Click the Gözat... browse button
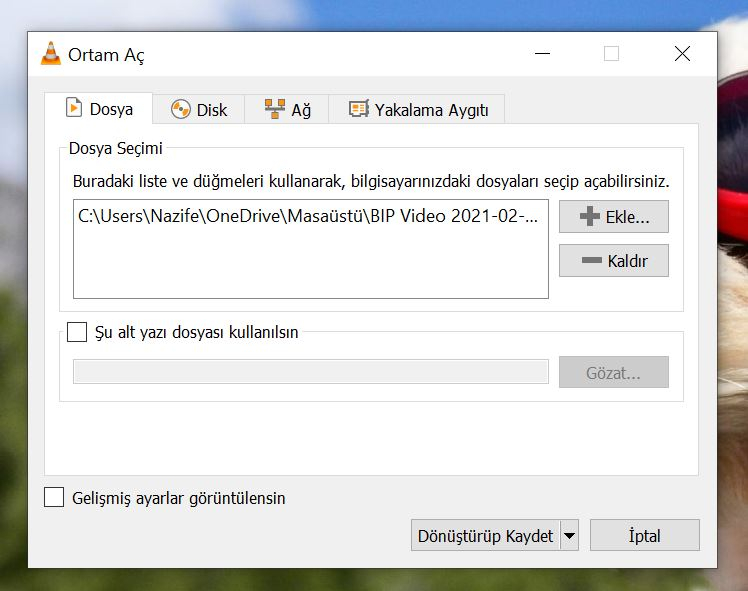The image size is (748, 591). pyautogui.click(x=613, y=372)
